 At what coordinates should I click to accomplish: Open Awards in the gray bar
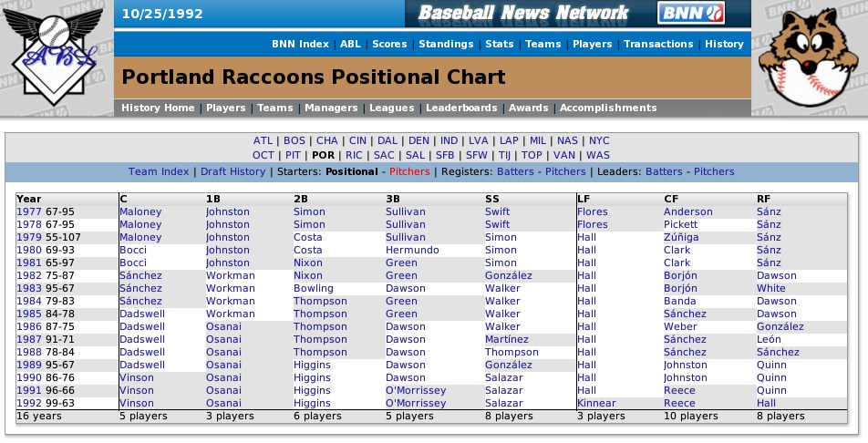tap(528, 108)
